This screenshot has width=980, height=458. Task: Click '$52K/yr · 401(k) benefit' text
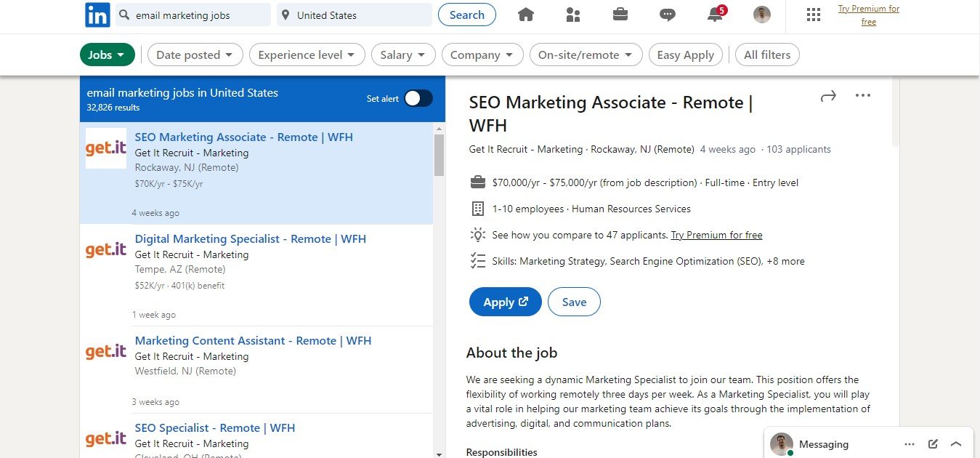click(179, 286)
